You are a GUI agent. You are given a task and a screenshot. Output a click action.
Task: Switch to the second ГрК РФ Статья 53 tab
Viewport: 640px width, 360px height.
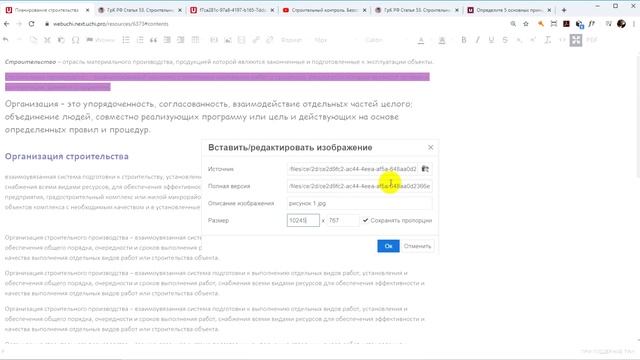coord(416,10)
